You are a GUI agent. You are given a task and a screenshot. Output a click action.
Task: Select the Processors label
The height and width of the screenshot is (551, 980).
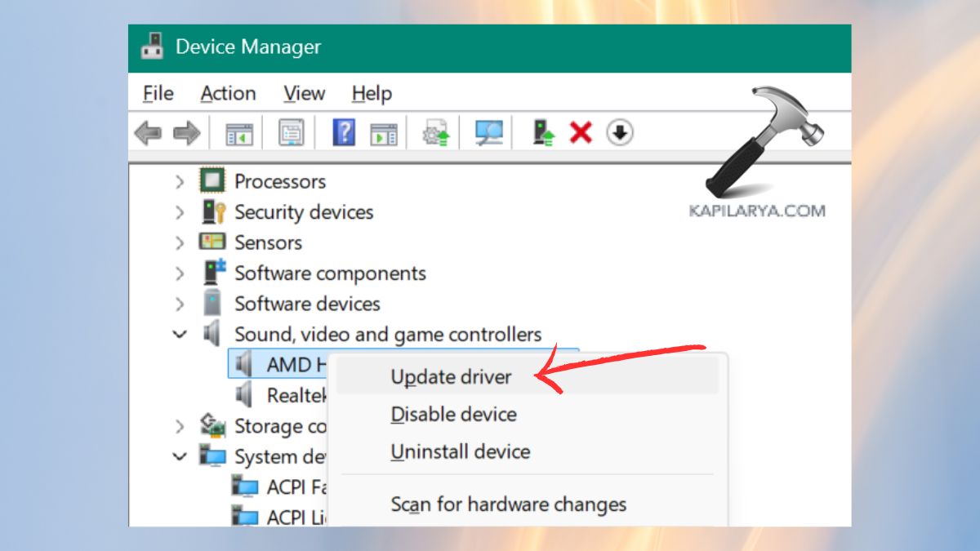(x=280, y=181)
